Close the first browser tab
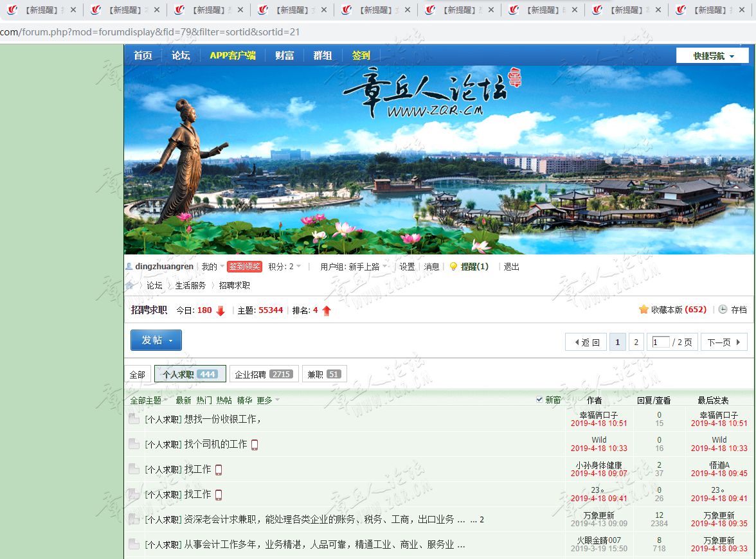Image resolution: width=756 pixels, height=559 pixels. click(73, 10)
